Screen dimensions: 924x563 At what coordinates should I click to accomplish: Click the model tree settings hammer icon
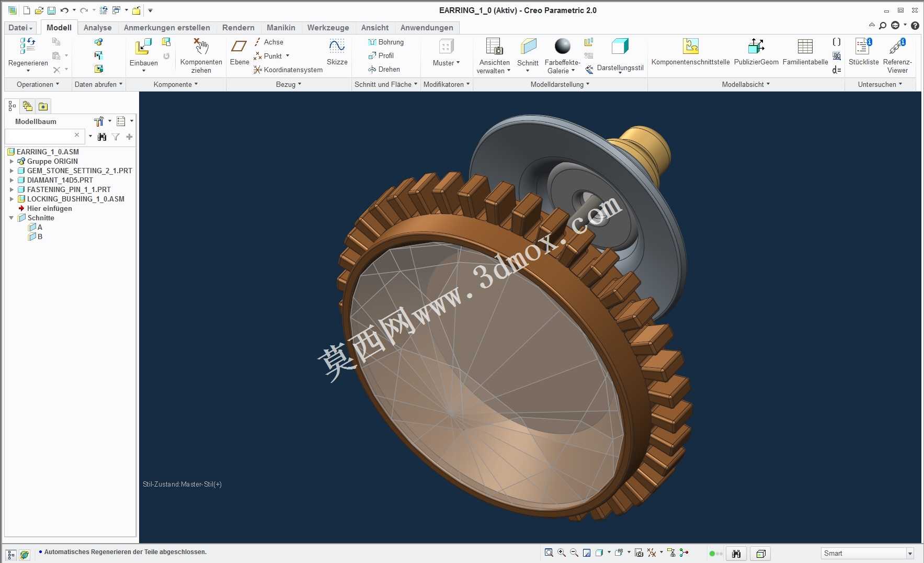(99, 121)
